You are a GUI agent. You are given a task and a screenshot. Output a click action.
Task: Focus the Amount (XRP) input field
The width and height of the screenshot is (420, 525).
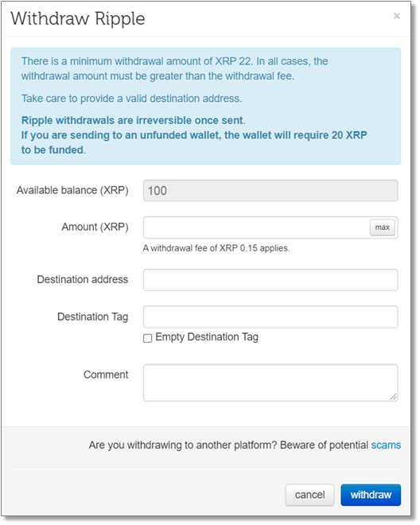(x=256, y=227)
